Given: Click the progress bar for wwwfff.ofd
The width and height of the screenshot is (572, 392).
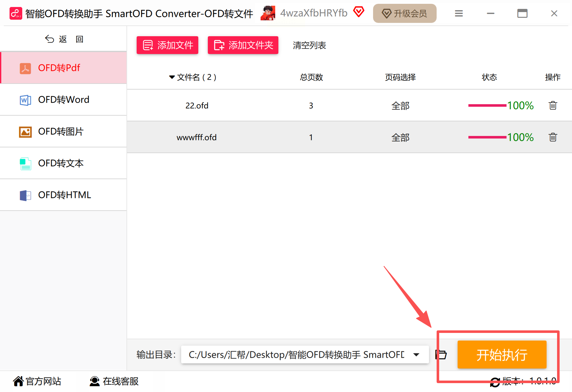Looking at the screenshot, I should 487,137.
